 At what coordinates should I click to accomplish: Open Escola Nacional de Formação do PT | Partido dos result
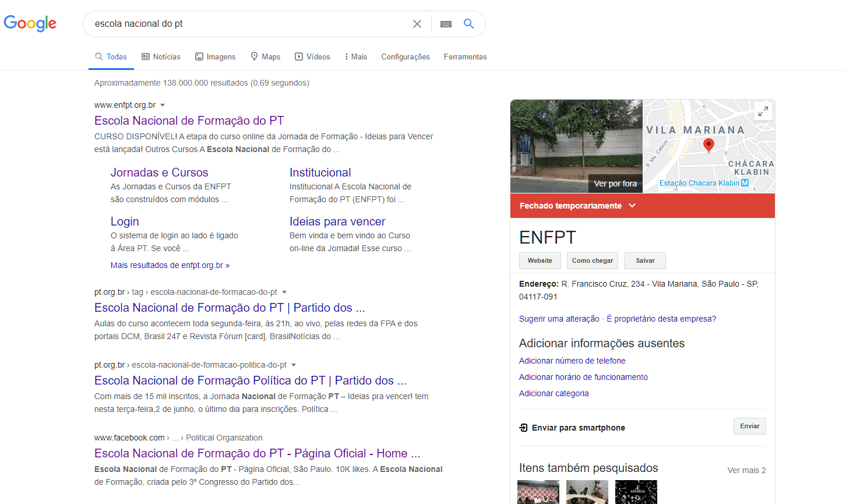point(230,308)
